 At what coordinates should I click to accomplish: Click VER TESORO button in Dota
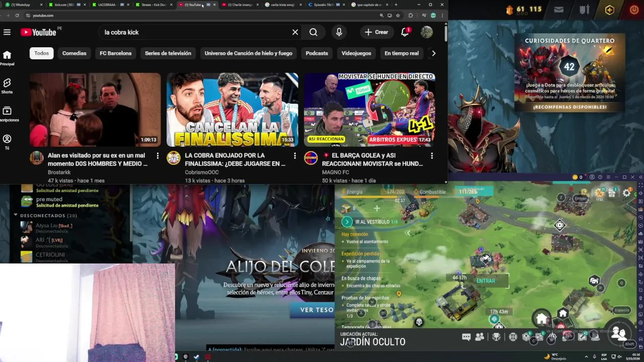[312, 310]
